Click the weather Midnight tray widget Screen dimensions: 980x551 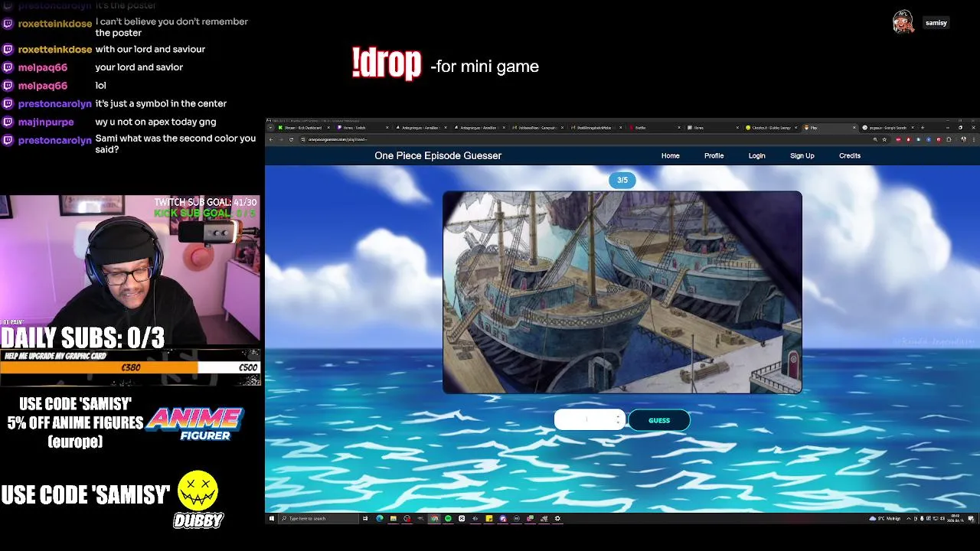pyautogui.click(x=887, y=518)
